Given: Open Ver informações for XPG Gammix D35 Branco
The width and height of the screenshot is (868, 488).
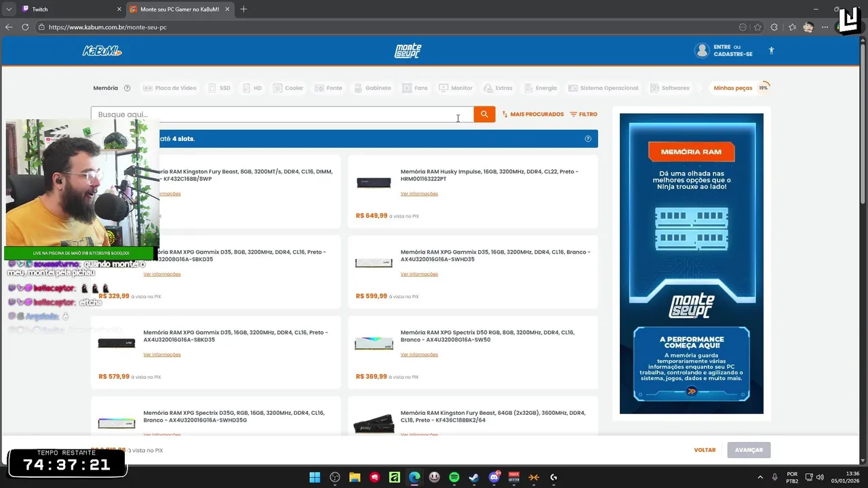Looking at the screenshot, I should (419, 274).
